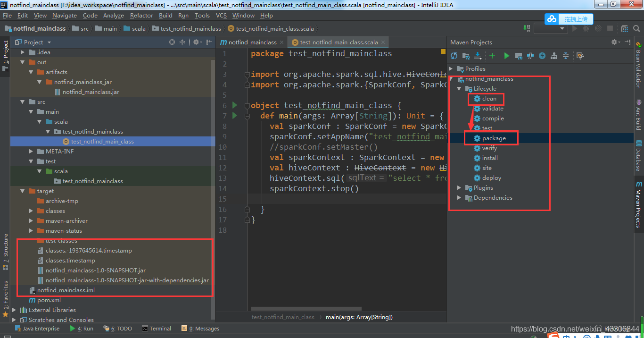
Task: Open the Refactor menu
Action: pos(141,15)
